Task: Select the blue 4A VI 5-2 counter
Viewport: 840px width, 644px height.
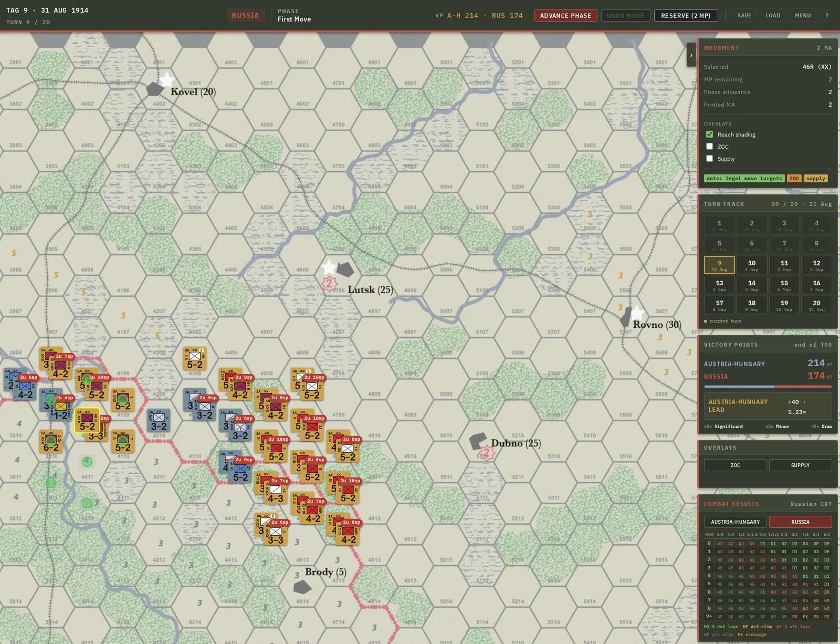Action: click(240, 472)
